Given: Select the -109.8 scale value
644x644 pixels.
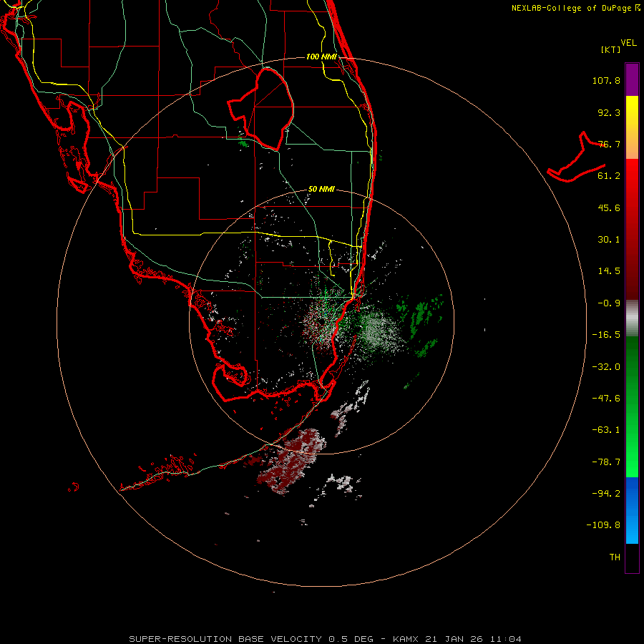Looking at the screenshot, I should point(603,525).
